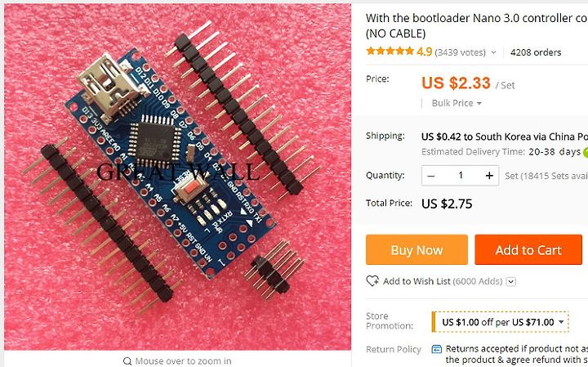Click Add to Wish List link
The height and width of the screenshot is (367, 588).
tap(416, 281)
